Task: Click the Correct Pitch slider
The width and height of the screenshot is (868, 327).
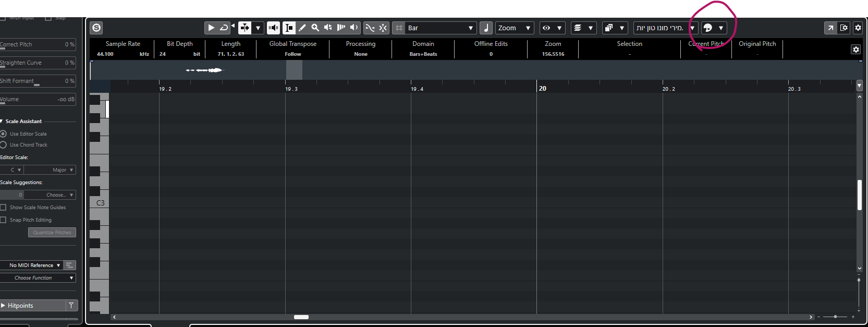Action: tap(36, 45)
